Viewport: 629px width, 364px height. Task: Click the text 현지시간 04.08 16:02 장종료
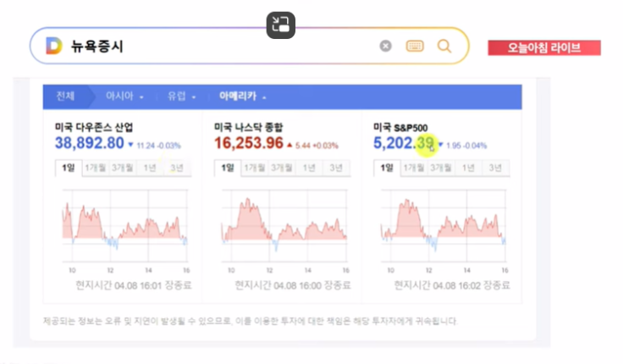[x=452, y=285]
